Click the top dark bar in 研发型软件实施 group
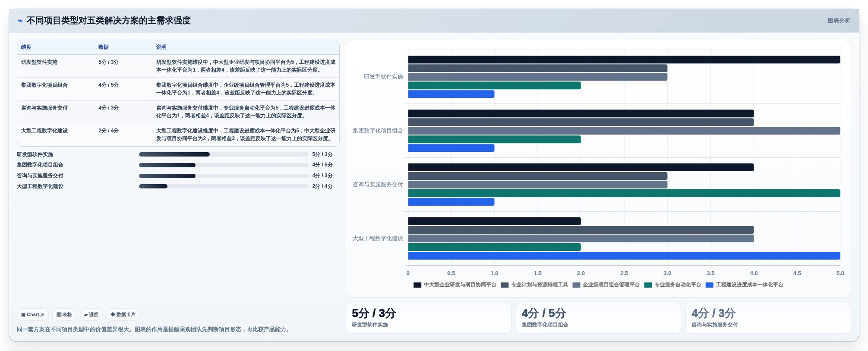 [x=624, y=60]
